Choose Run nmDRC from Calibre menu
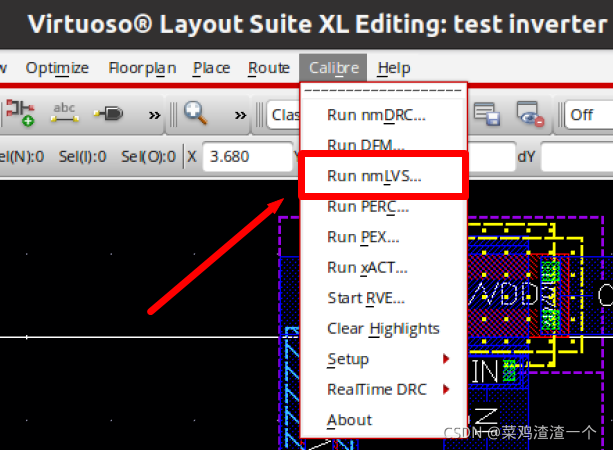The width and height of the screenshot is (613, 450). pyautogui.click(x=383, y=115)
